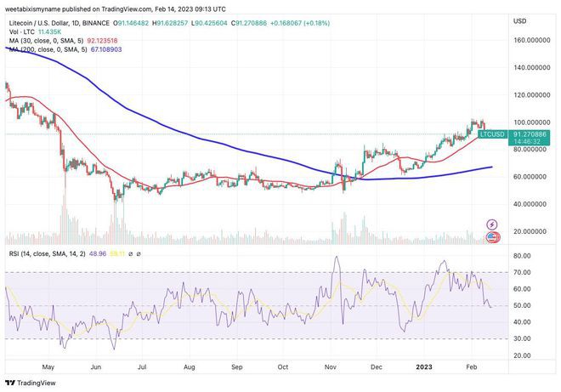Click the USD currency label on price axis
Screen dimensions: 561x392
(x=521, y=21)
